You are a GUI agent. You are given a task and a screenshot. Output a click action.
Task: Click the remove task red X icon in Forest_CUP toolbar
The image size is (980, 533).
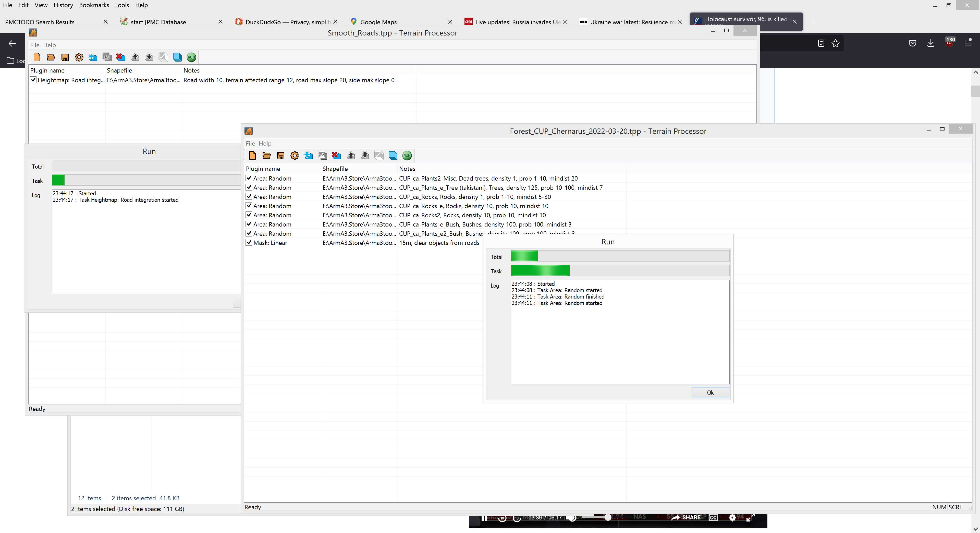(336, 155)
